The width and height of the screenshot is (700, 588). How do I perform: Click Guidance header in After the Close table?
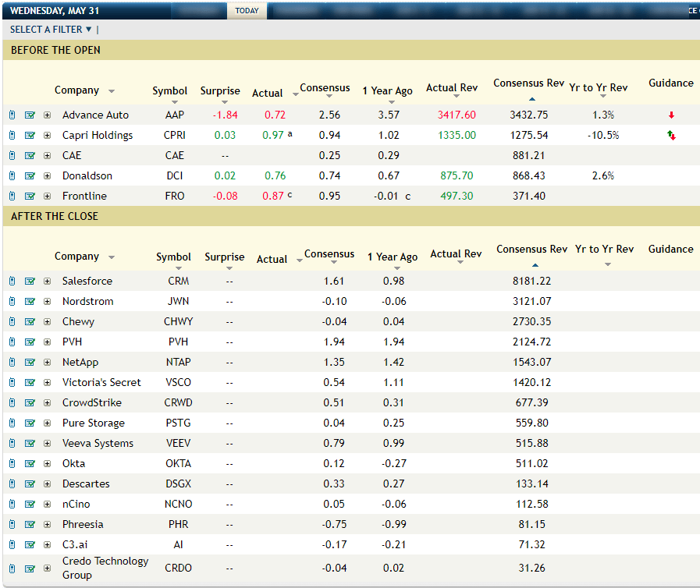click(670, 249)
